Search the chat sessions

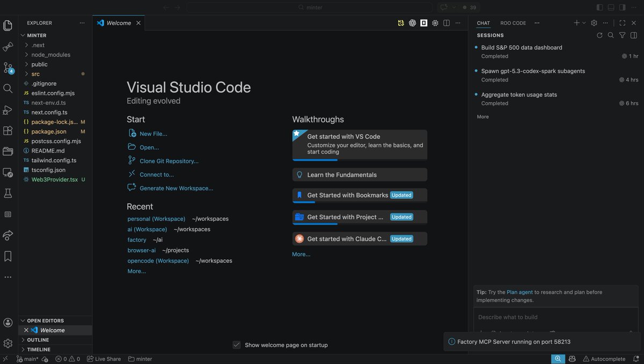tap(611, 35)
